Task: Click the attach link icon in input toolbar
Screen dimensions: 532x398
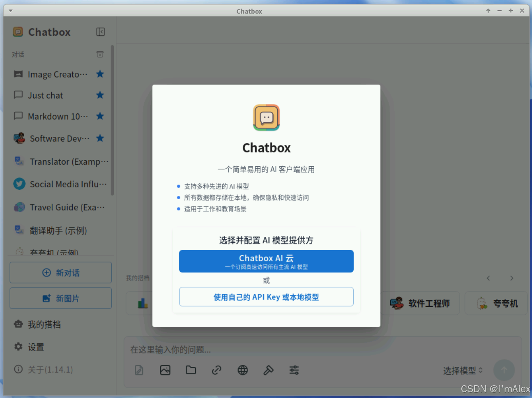Action: coord(216,370)
